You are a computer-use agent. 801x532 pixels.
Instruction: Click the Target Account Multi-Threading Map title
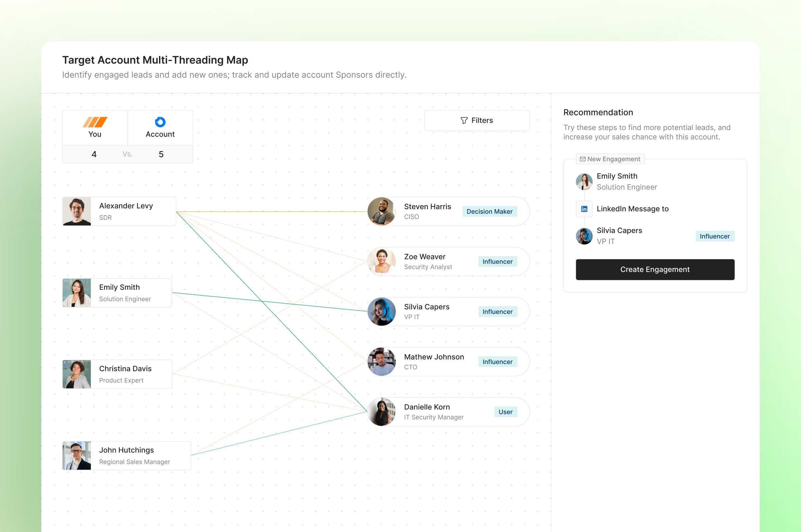pos(155,60)
